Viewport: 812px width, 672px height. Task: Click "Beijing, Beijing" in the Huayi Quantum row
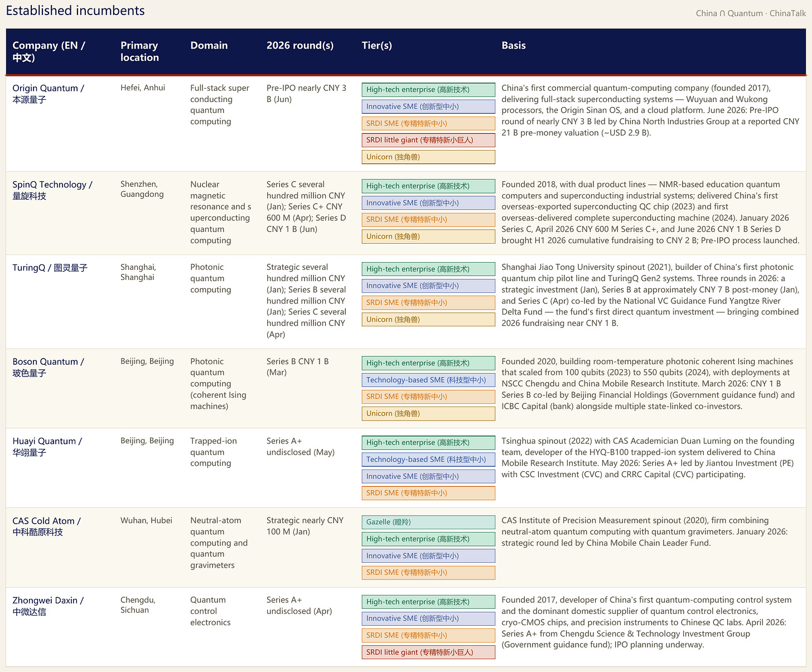[x=147, y=441]
